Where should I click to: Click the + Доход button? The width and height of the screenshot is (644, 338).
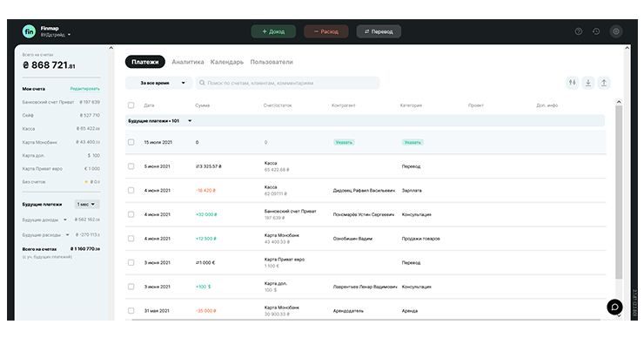(x=273, y=31)
